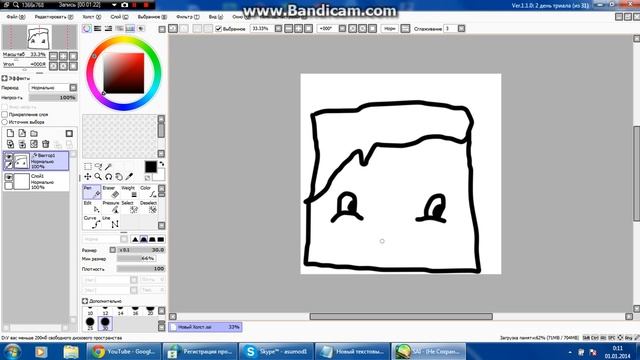The image size is (640, 360).
Task: Create a new vector linework layer
Action: coord(22,133)
